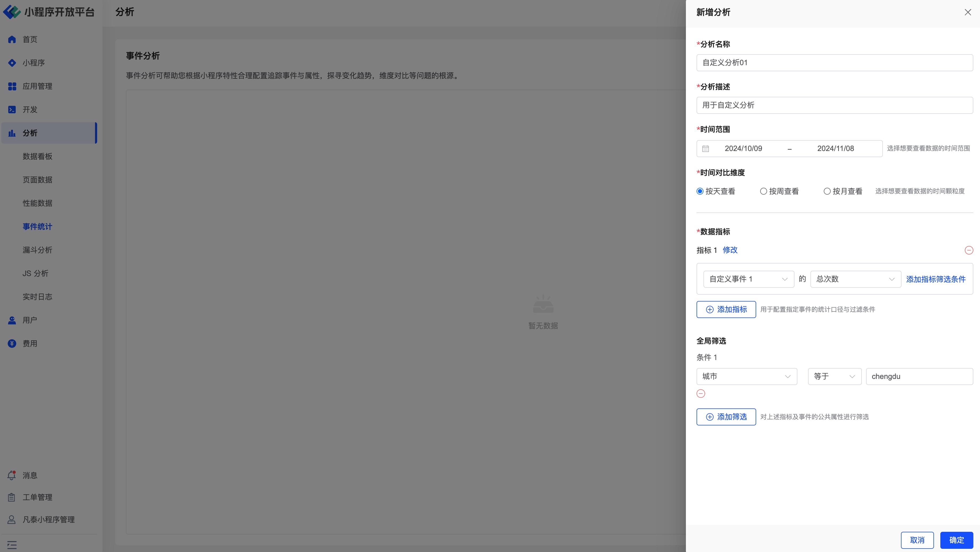This screenshot has height=552, width=980.
Task: Collapse sidebar using bottom menu-fold icon
Action: (12, 545)
